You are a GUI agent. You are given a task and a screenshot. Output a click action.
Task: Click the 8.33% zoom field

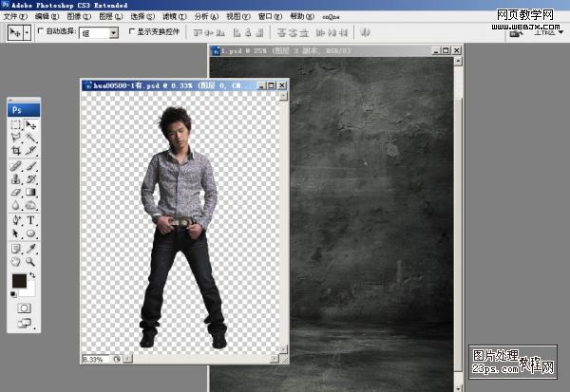94,360
